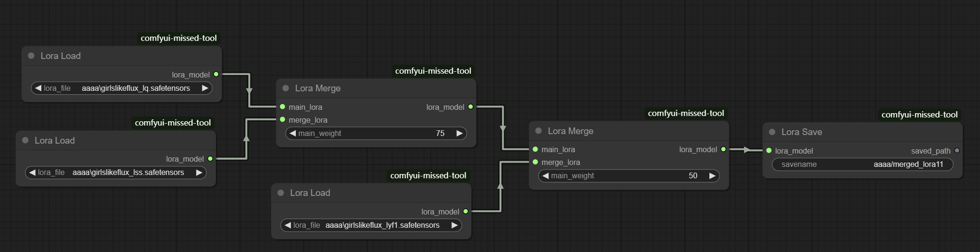980x252 pixels.
Task: Click the main_weight 50 value field
Action: 629,175
